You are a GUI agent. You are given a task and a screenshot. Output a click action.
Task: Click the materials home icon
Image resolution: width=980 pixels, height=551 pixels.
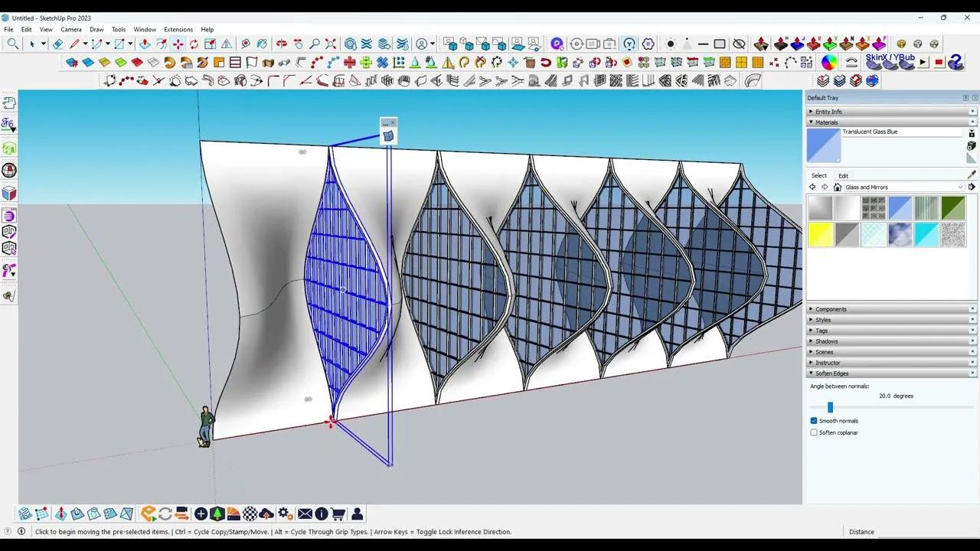pos(838,187)
